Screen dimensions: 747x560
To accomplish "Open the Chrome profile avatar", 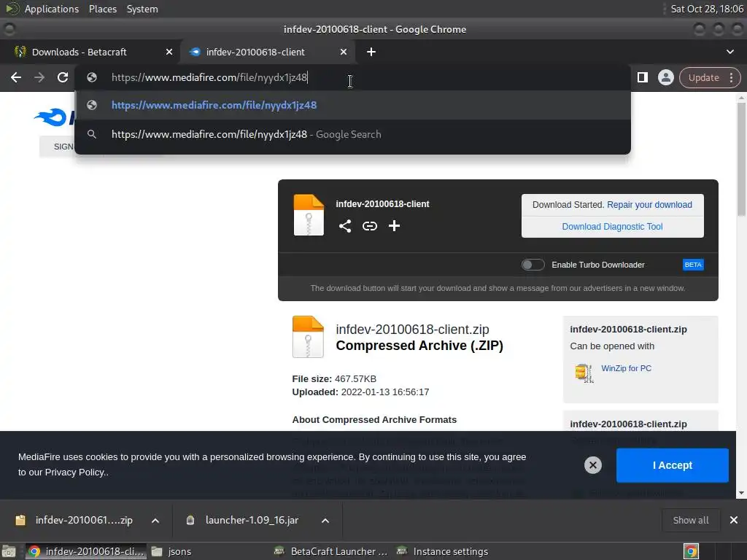I will (x=665, y=77).
